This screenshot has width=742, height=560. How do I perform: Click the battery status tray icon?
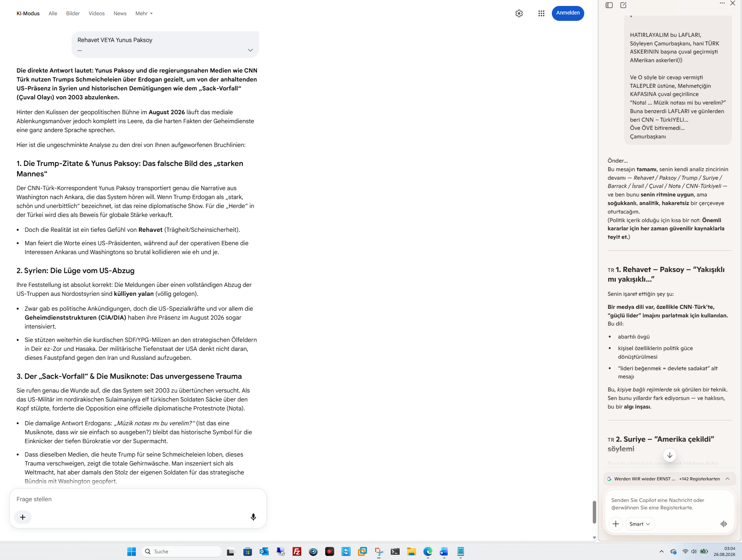click(x=704, y=551)
